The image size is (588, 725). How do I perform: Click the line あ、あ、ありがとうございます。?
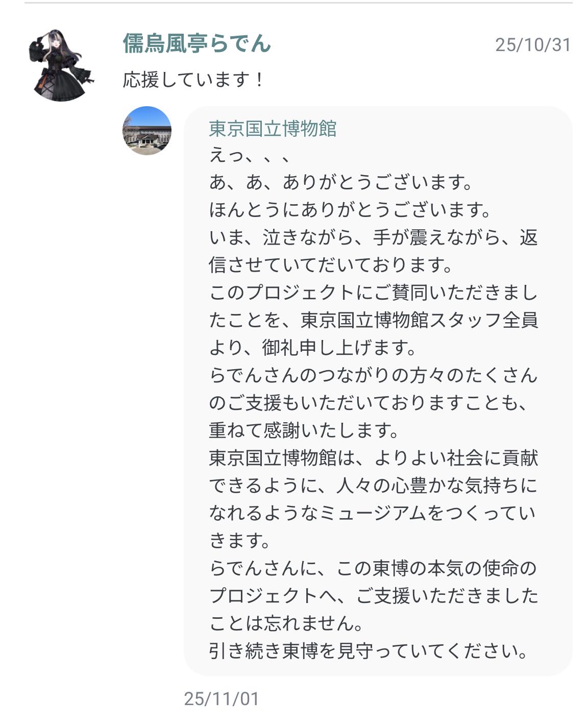pyautogui.click(x=341, y=182)
